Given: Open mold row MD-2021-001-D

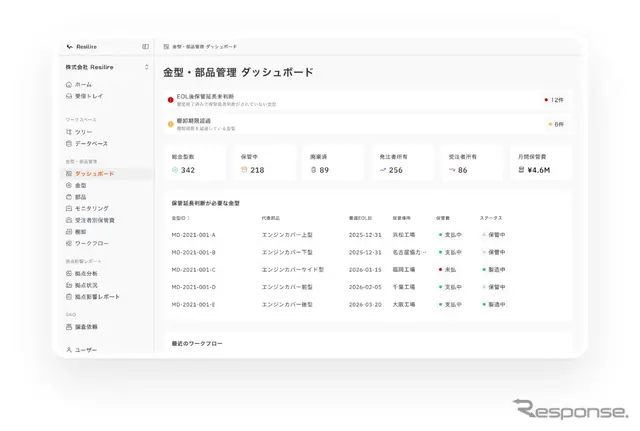Looking at the screenshot, I should click(367, 287).
